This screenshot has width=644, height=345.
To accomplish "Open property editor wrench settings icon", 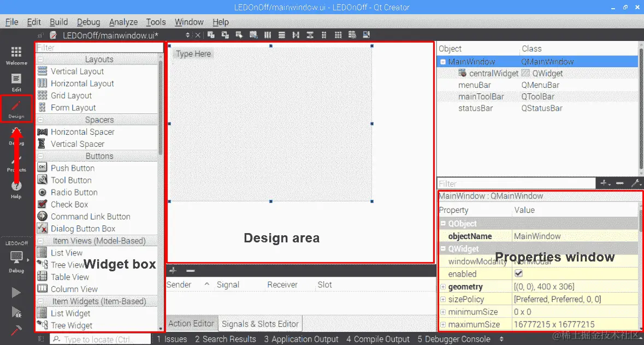I will point(635,183).
